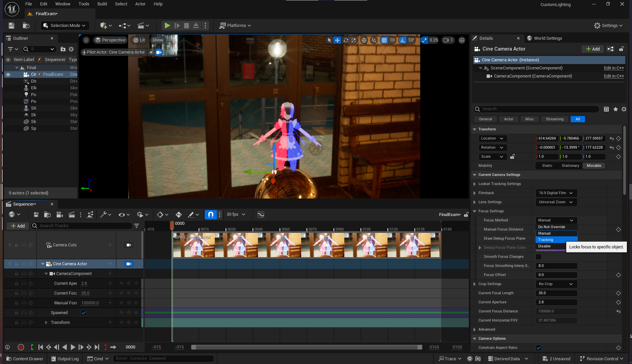Open Content Browser icon in main toolbar
The width and height of the screenshot is (632, 364).
(x=26, y=26)
